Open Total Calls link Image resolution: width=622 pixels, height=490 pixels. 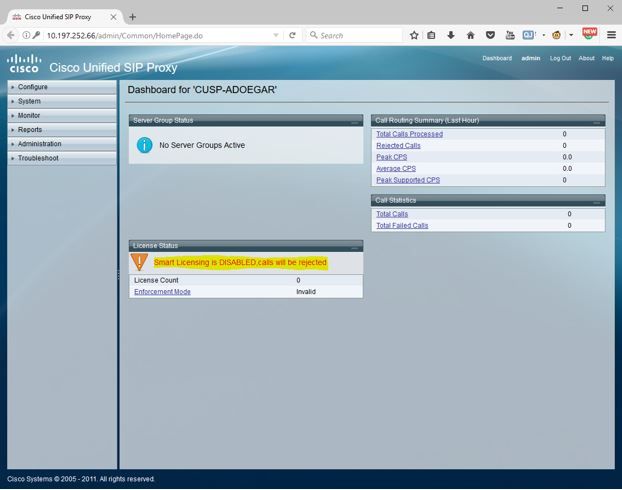[392, 214]
